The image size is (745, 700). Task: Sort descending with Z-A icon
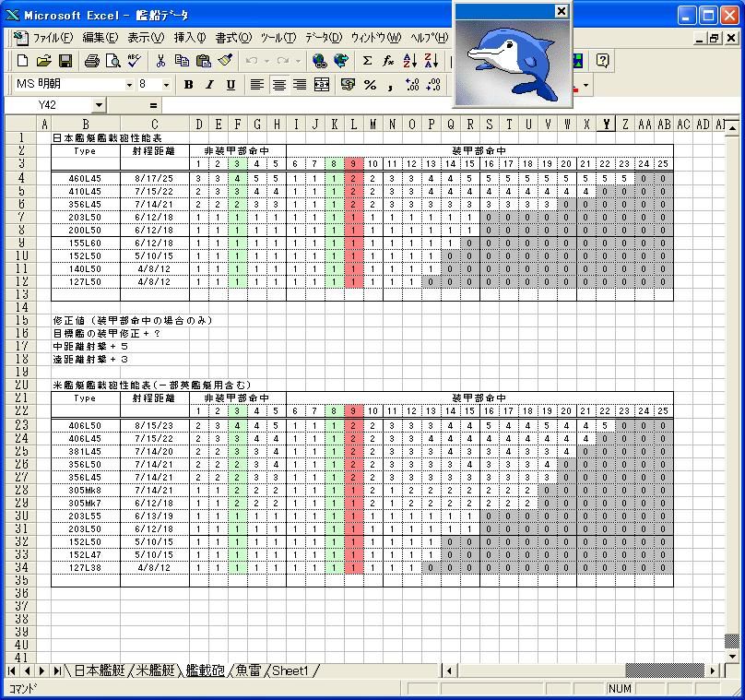click(x=431, y=61)
